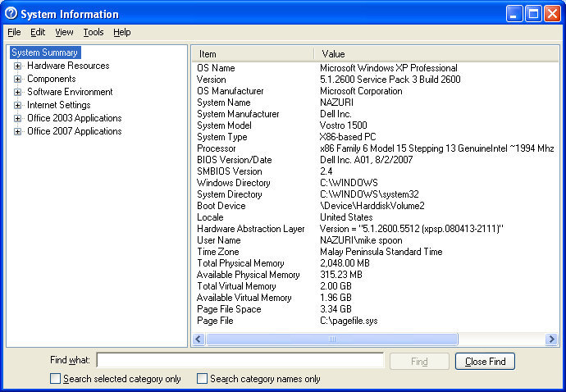This screenshot has width=566, height=392.
Task: Expand the Office 2003 Applications node
Action: 17,118
